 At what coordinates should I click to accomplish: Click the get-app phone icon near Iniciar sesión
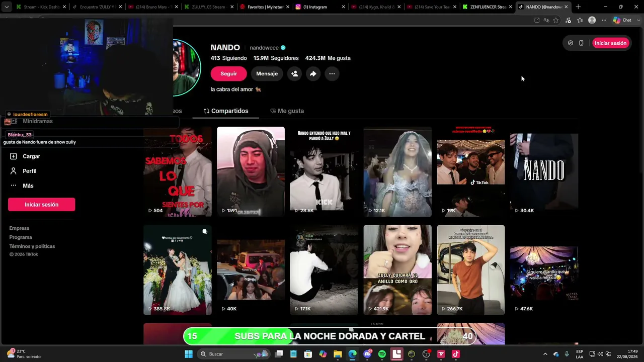(581, 43)
